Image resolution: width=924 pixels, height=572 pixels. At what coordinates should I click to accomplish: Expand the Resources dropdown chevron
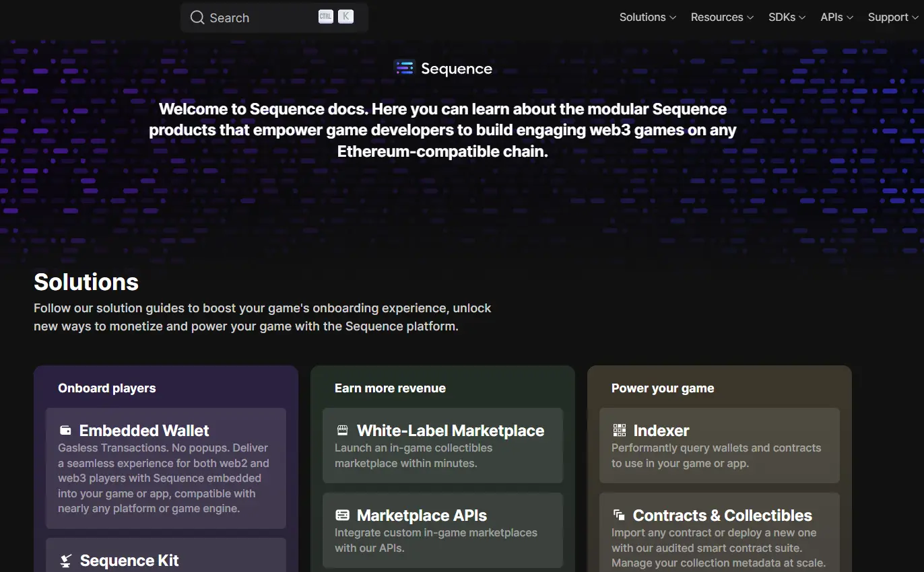750,18
